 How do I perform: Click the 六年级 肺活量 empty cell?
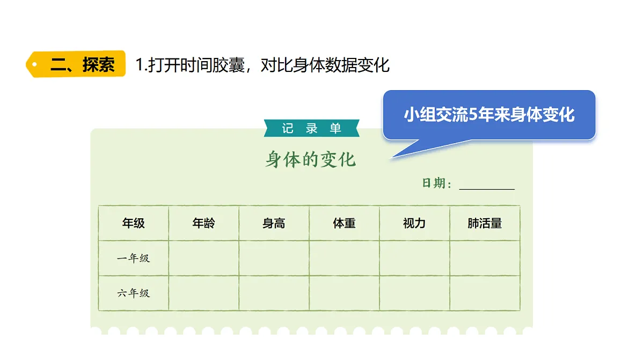(485, 293)
